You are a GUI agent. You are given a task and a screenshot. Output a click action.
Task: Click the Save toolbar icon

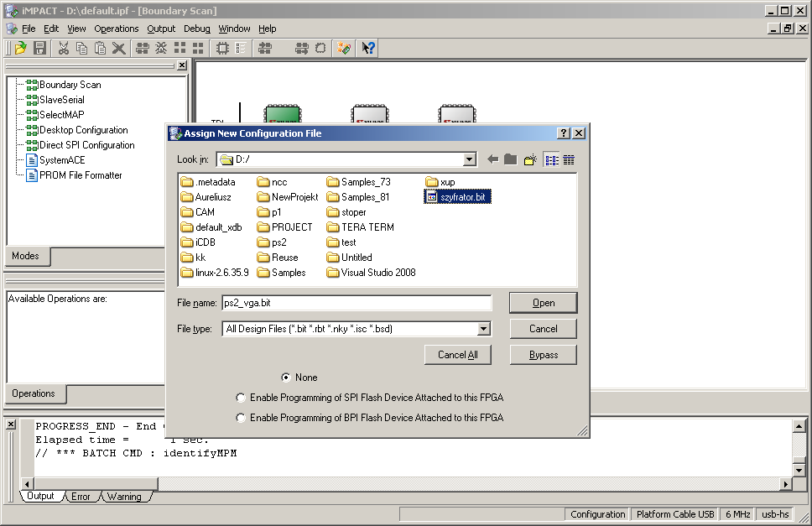(x=40, y=48)
